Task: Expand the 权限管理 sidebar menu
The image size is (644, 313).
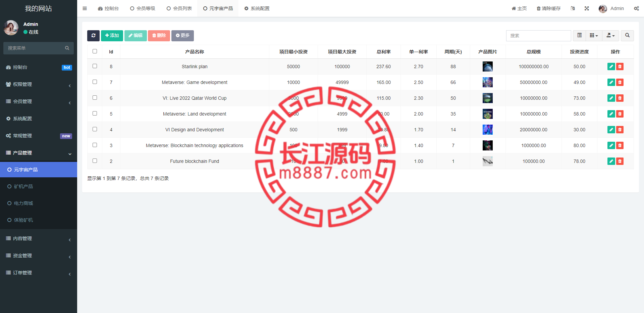Action: (39, 84)
